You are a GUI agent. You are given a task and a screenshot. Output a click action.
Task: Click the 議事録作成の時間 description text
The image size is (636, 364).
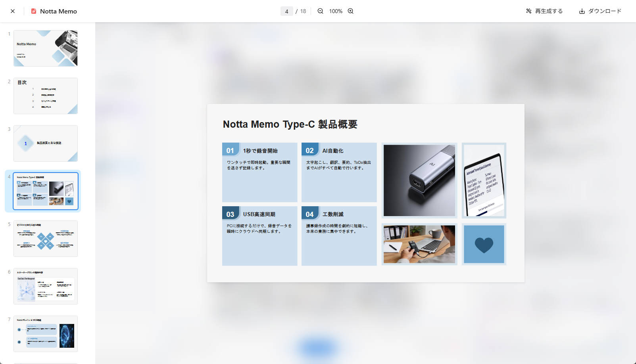pyautogui.click(x=337, y=228)
